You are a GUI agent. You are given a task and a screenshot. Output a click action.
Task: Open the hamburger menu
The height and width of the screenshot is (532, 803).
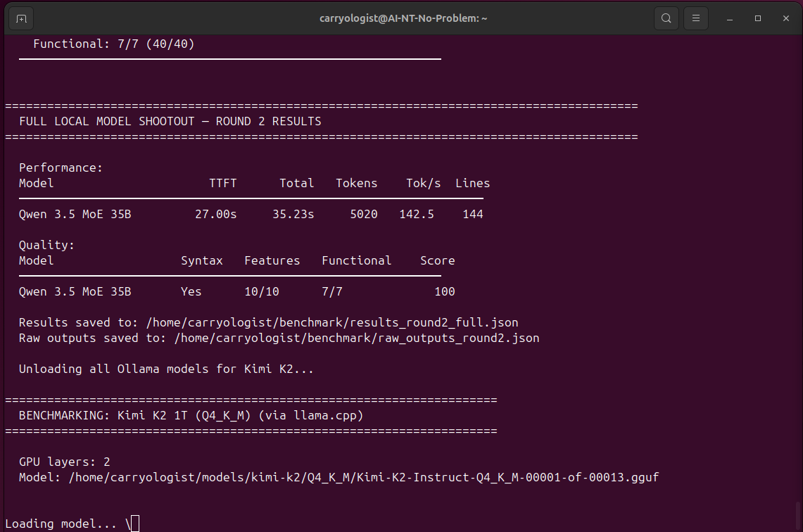point(696,18)
